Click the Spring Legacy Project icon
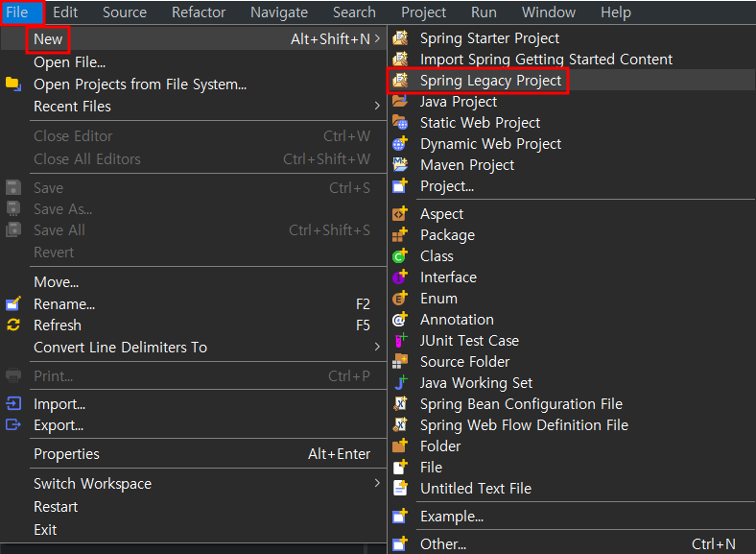This screenshot has width=756, height=554. click(400, 80)
